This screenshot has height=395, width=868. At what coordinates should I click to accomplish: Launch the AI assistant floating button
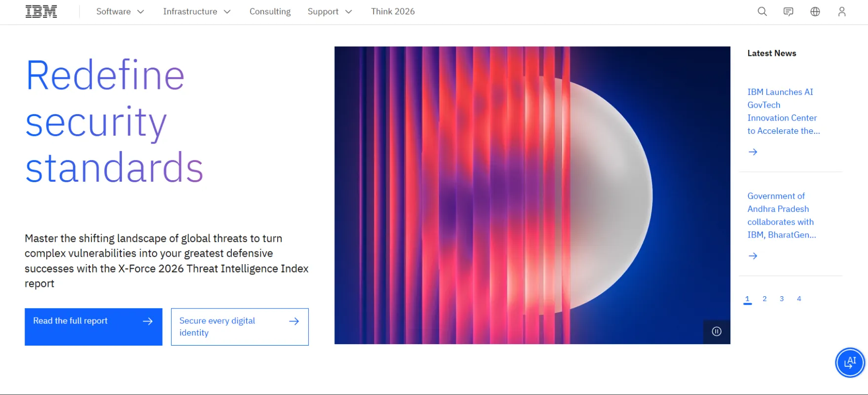coord(850,362)
